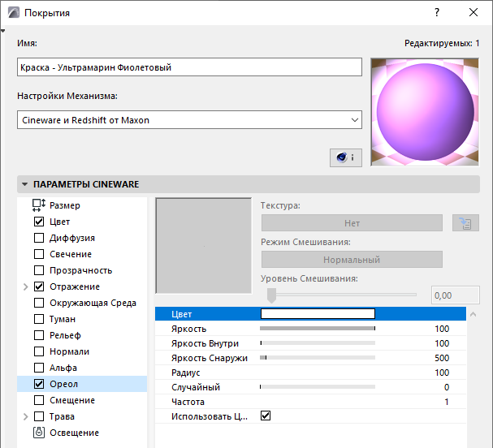The height and width of the screenshot is (448, 493).
Task: Select the Туман channel label
Action: (x=63, y=319)
